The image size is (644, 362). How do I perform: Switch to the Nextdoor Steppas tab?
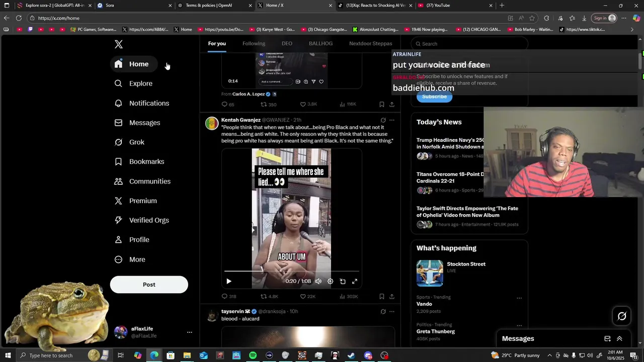[371, 43]
